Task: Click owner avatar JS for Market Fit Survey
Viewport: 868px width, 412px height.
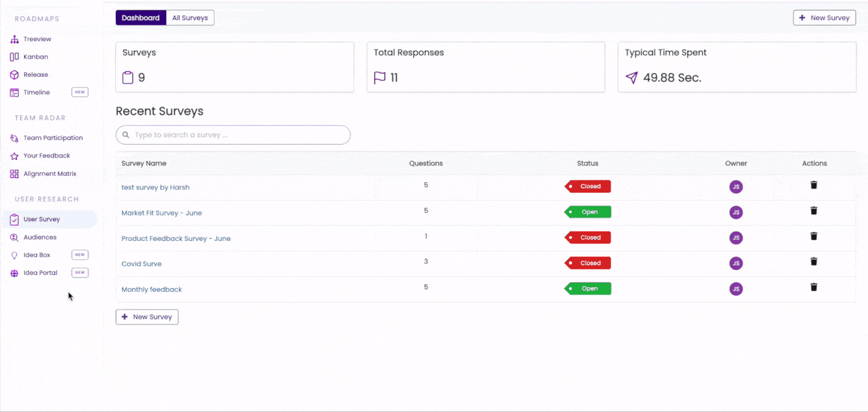Action: (x=736, y=213)
